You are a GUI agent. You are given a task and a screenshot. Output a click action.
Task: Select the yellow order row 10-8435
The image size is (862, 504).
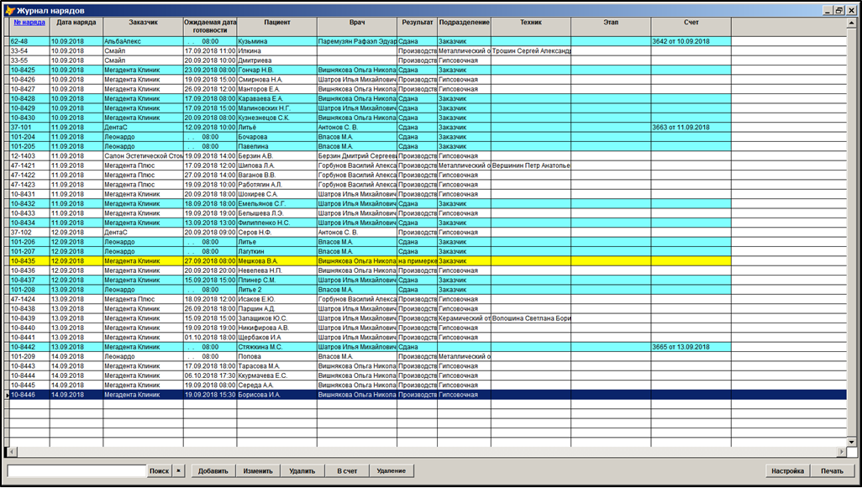pyautogui.click(x=252, y=261)
